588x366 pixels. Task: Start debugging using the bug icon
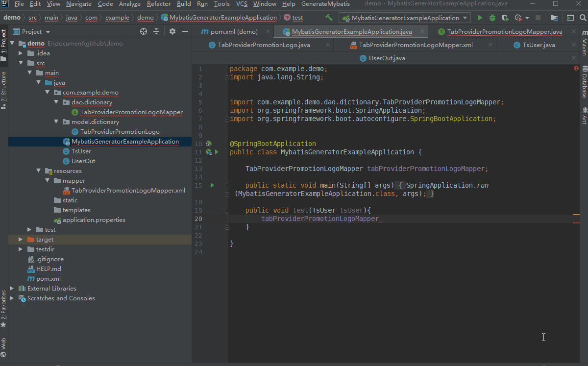pos(492,18)
